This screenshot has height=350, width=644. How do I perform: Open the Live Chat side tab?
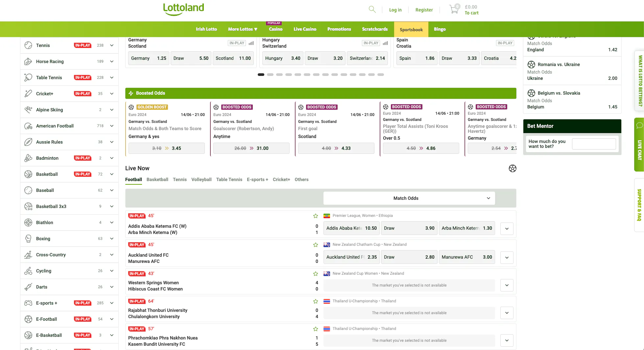pos(639,145)
